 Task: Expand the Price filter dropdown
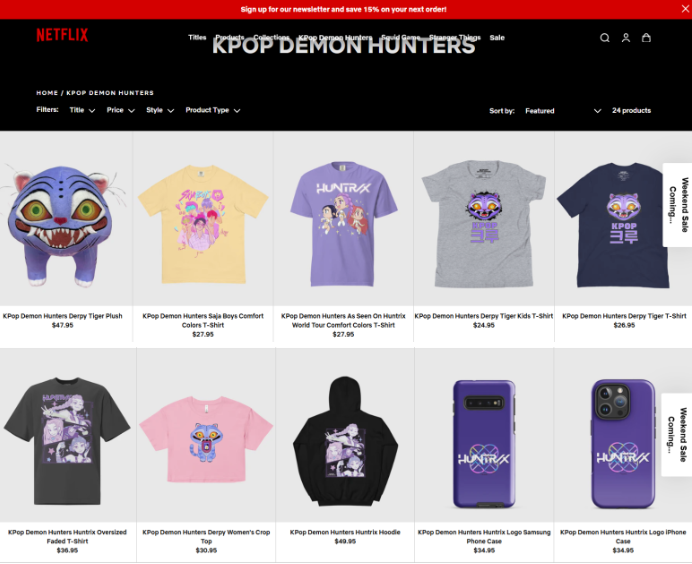[120, 110]
